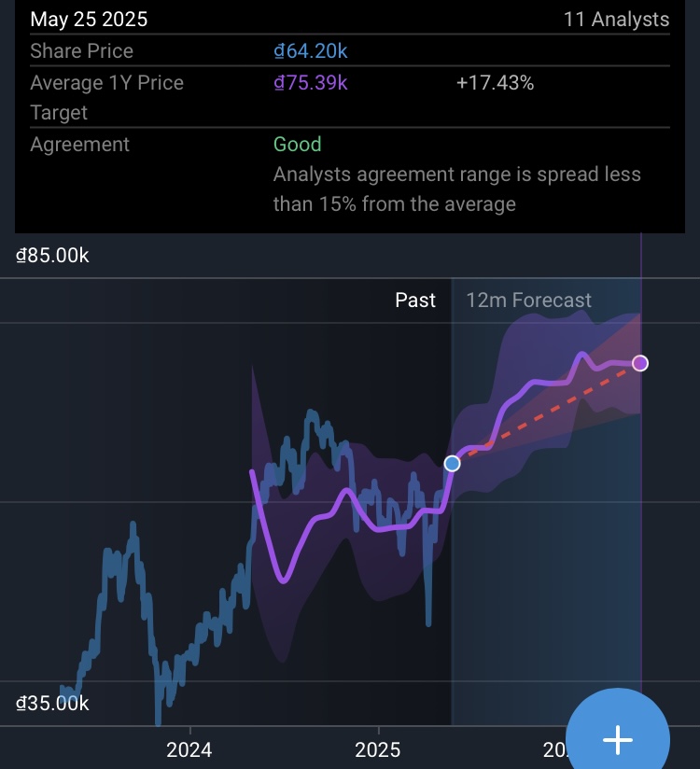This screenshot has height=769, width=700.
Task: Click the ₫64.20k share price value
Action: (x=310, y=51)
